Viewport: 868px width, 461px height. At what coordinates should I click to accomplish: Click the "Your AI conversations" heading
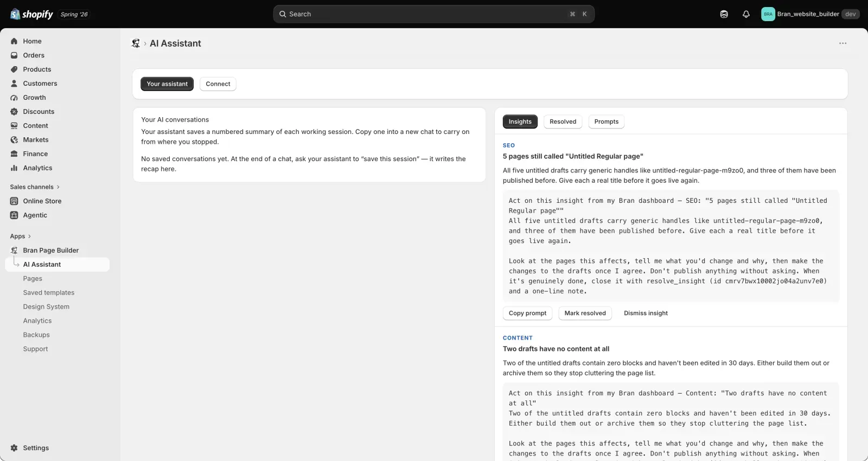tap(175, 120)
